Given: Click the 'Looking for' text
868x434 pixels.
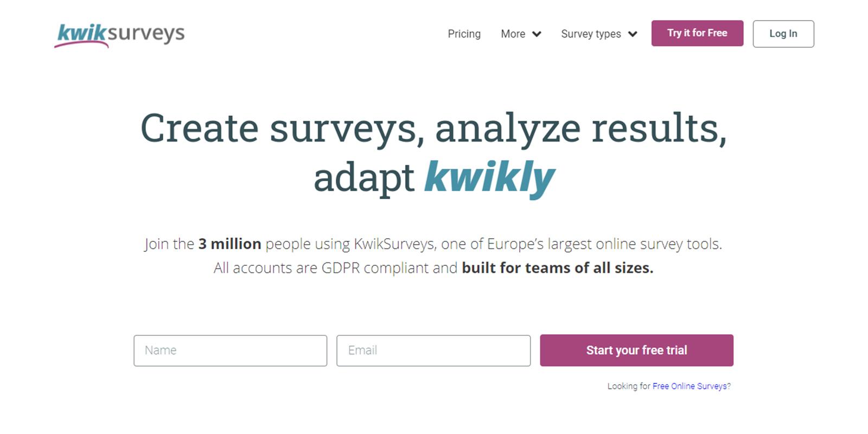Looking at the screenshot, I should click(x=628, y=386).
